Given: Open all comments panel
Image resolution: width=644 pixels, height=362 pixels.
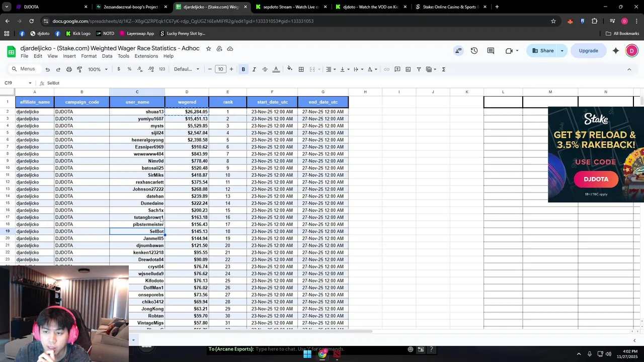Looking at the screenshot, I should [491, 51].
